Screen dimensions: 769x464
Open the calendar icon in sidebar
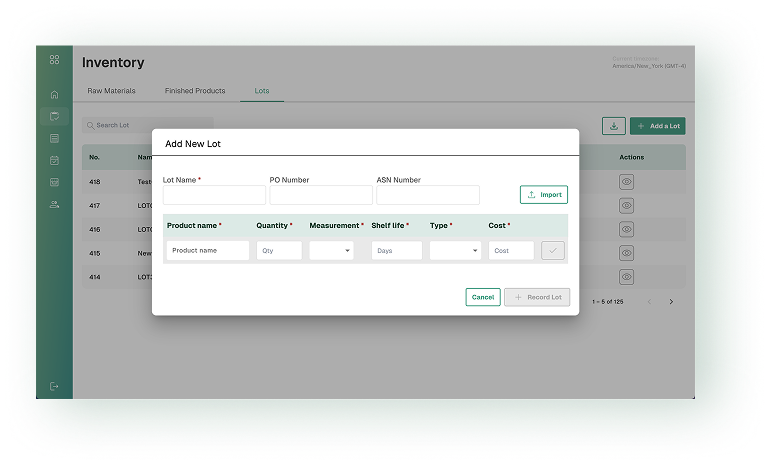(54, 160)
